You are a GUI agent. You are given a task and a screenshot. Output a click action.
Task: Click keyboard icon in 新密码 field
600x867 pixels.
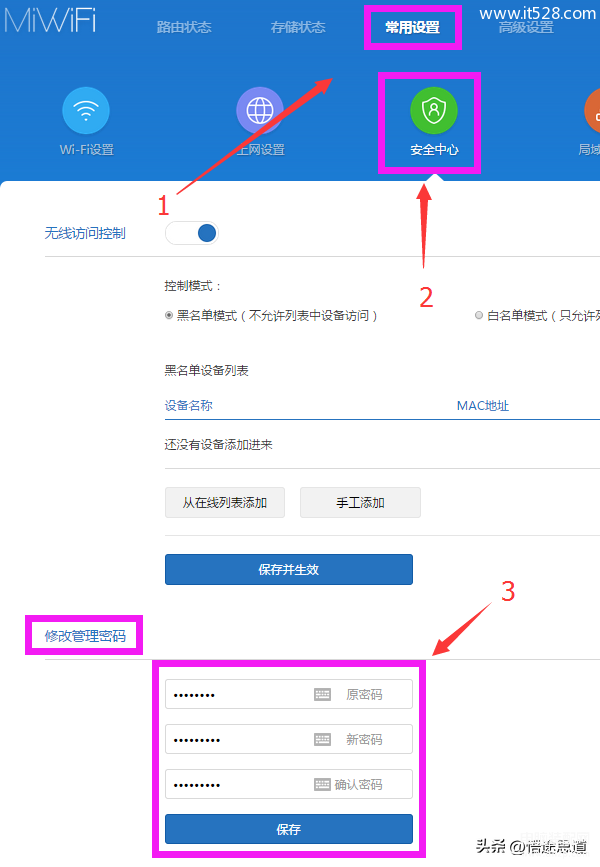(x=322, y=739)
